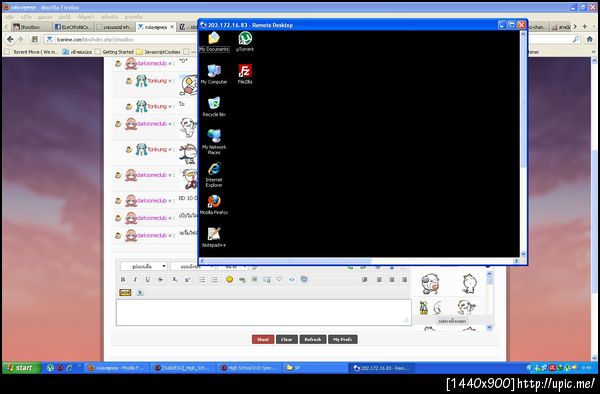600x394 pixels.
Task: Switch to Mozilla Firefox taskbar button
Action: click(116, 368)
